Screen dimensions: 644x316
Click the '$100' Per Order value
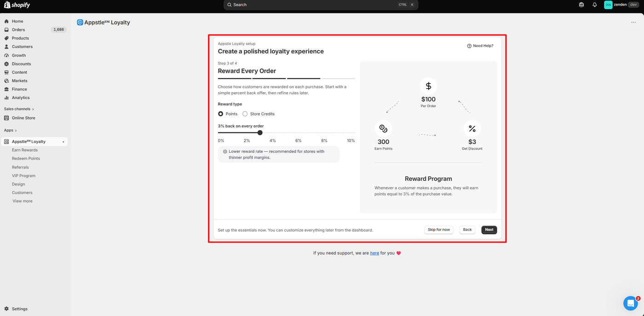[x=428, y=99]
